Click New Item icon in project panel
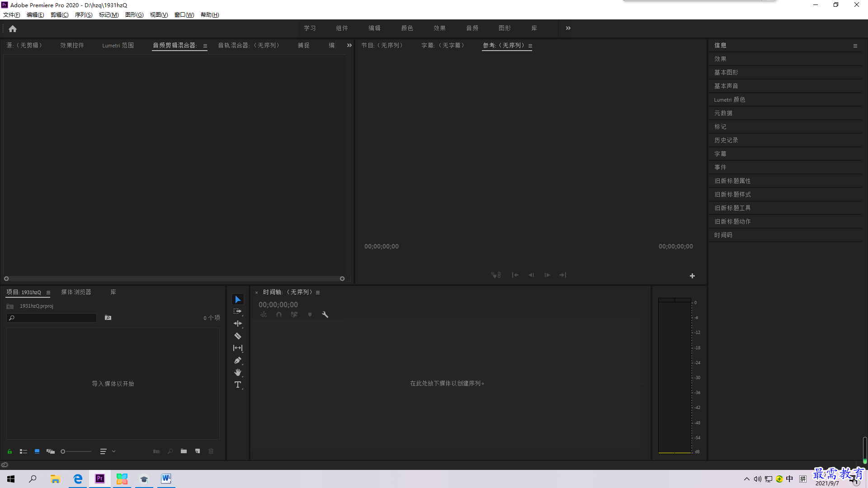The image size is (868, 488). 198,451
